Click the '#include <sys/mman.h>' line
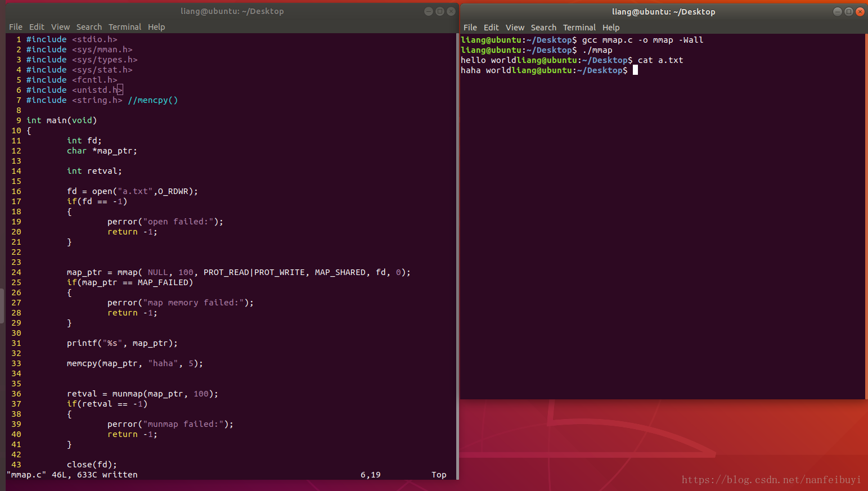Screen dimensions: 868x491 [x=79, y=49]
